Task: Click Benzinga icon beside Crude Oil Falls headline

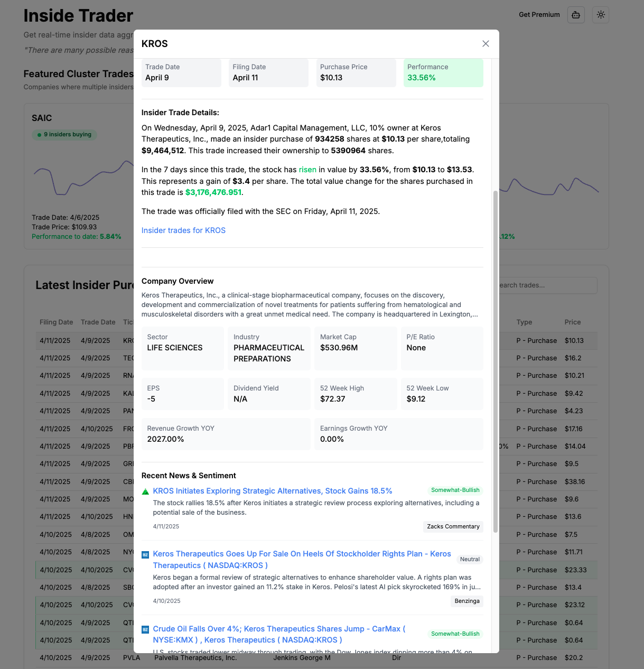Action: (x=145, y=630)
